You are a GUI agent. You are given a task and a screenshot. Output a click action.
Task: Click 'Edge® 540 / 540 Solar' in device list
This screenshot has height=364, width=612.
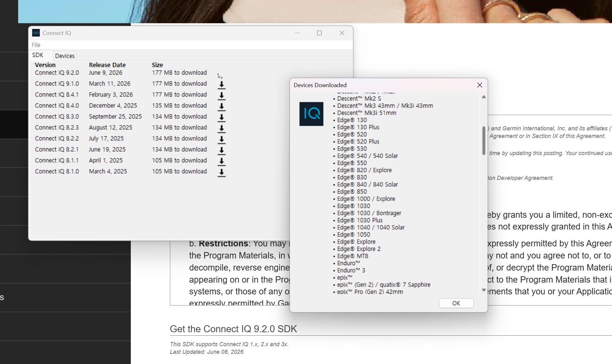pos(368,156)
